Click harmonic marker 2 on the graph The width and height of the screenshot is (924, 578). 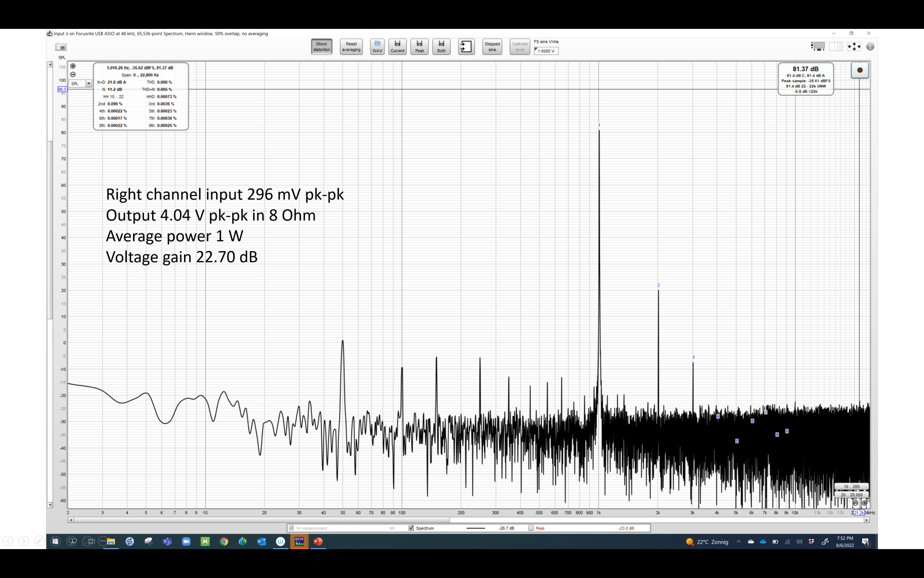(658, 285)
